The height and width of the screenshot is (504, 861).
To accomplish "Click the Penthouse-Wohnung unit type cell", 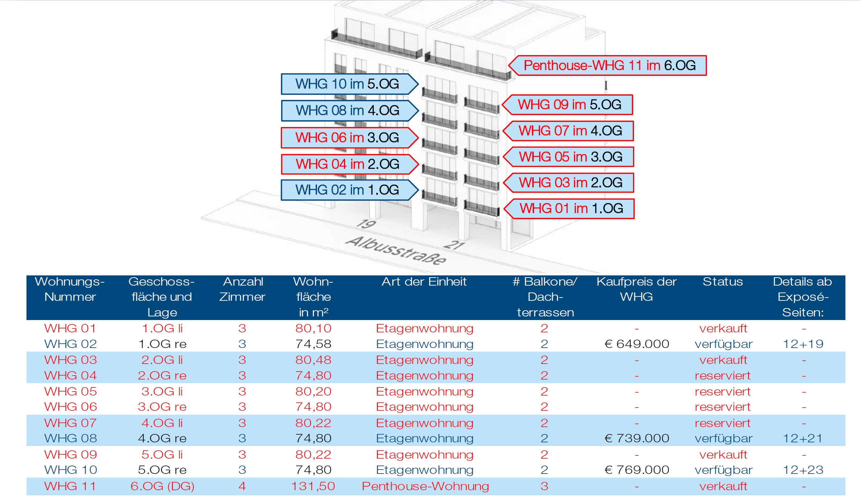I will 425,486.
